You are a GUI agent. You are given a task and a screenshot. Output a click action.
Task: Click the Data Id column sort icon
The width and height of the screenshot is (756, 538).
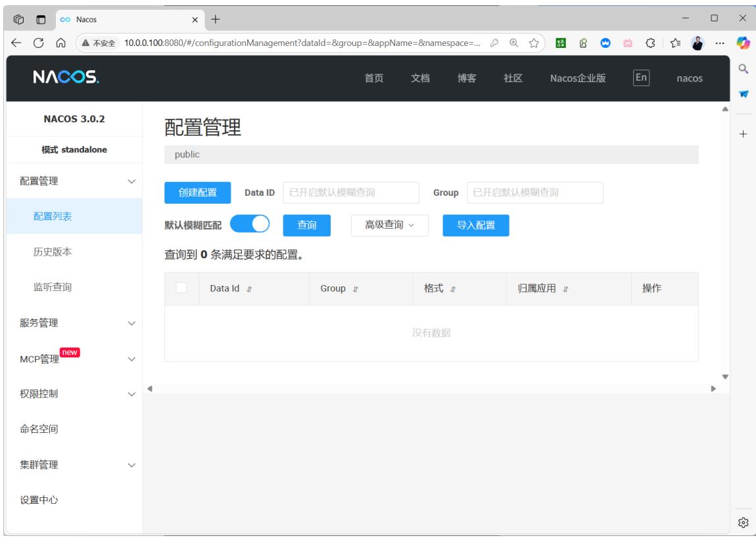tap(249, 289)
